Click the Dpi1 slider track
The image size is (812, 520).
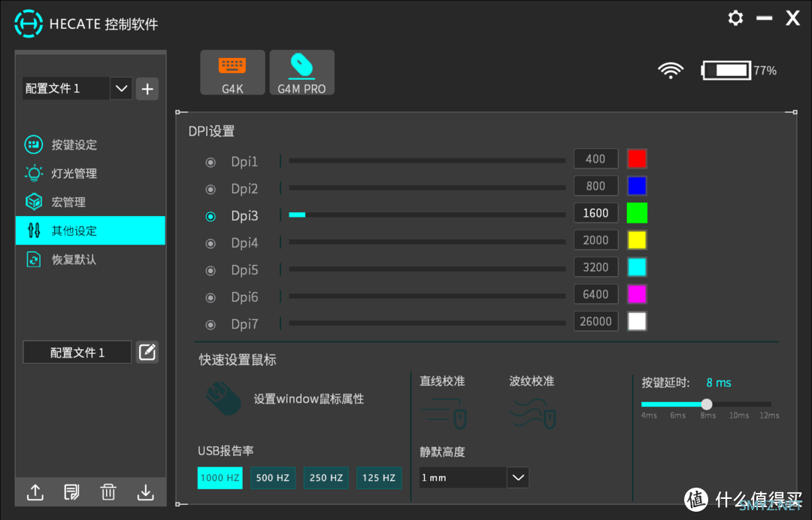click(x=427, y=161)
